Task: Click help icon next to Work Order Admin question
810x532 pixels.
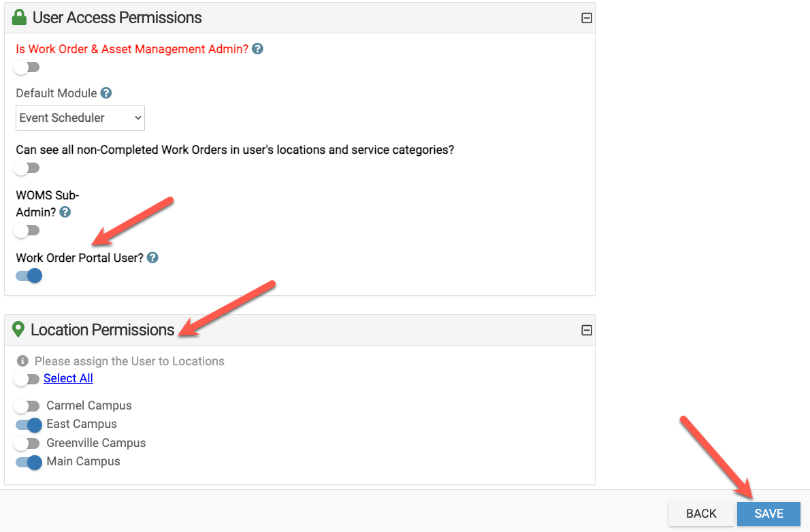Action: point(257,49)
